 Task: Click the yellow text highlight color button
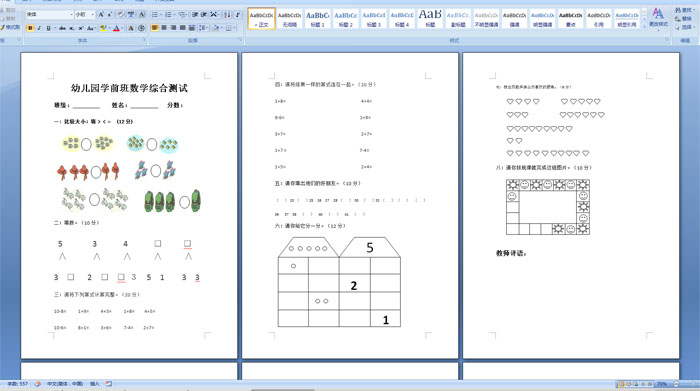[103, 28]
